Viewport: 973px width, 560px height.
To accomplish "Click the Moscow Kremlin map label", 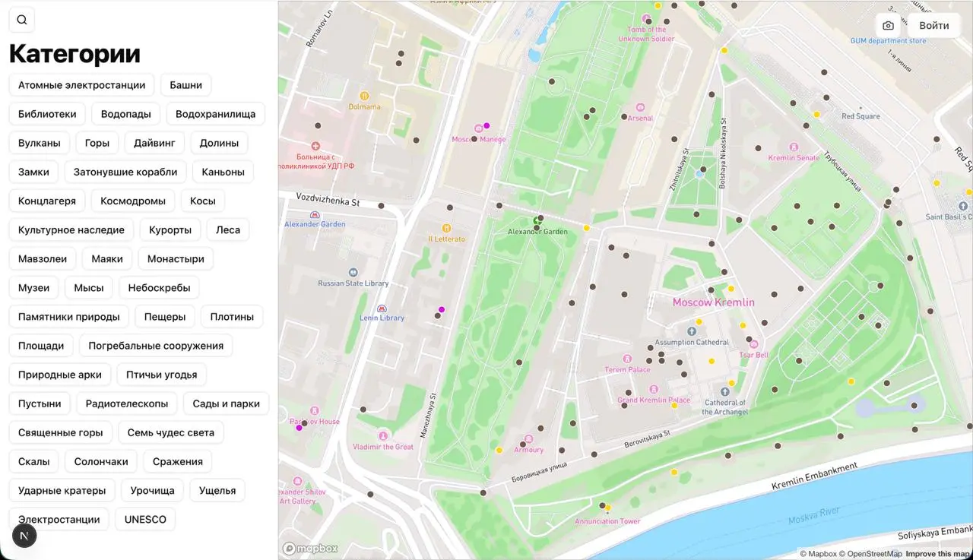I will click(714, 302).
